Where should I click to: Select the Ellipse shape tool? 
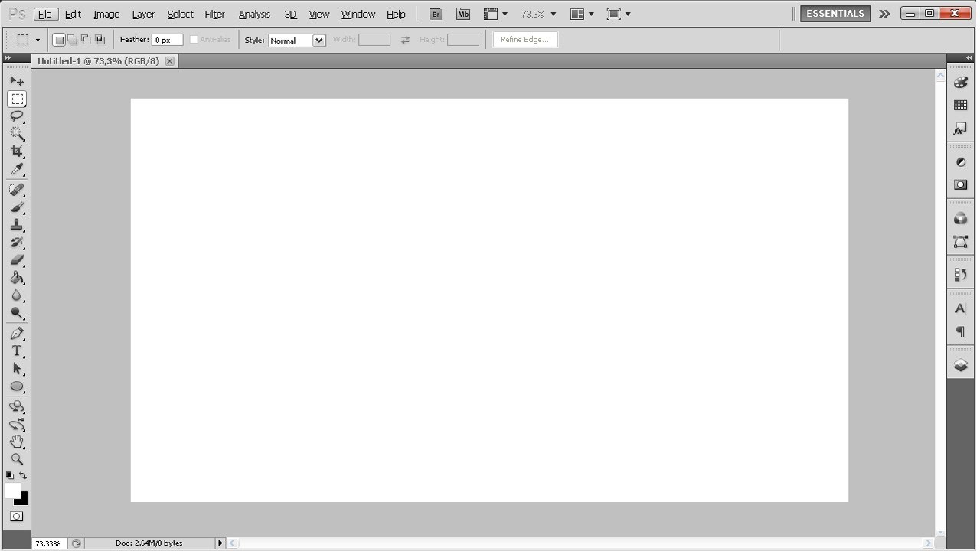point(17,386)
